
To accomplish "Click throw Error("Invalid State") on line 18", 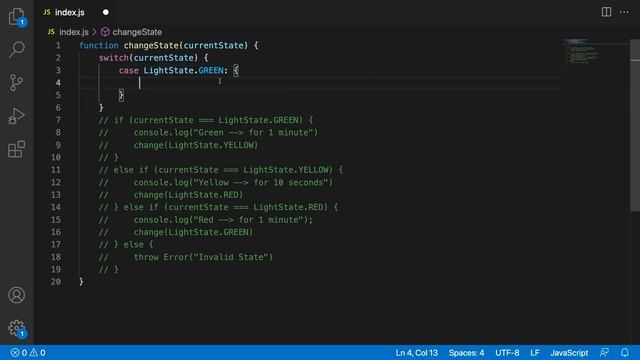I will [203, 257].
